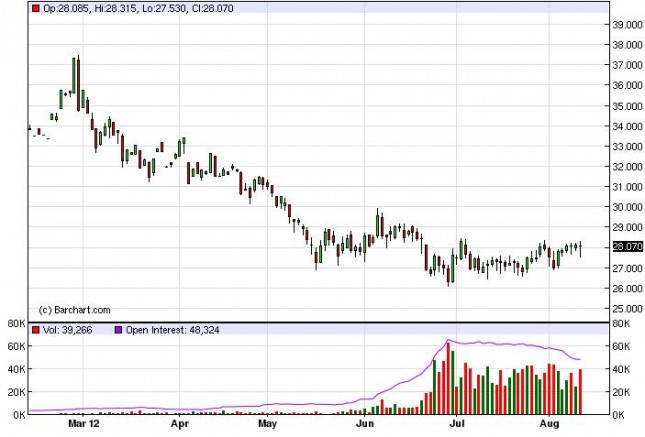Click the right 40K volume axis label
This screenshot has width=645, height=437.
(621, 369)
